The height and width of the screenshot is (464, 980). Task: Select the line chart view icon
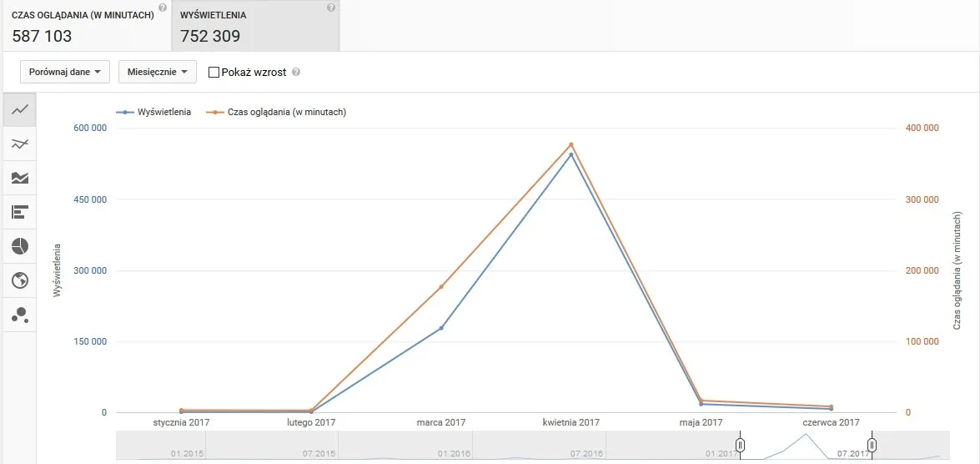(x=20, y=110)
